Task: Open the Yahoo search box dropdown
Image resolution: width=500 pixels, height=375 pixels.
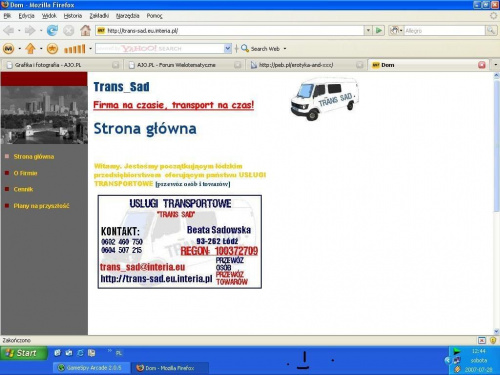Action: click(228, 49)
